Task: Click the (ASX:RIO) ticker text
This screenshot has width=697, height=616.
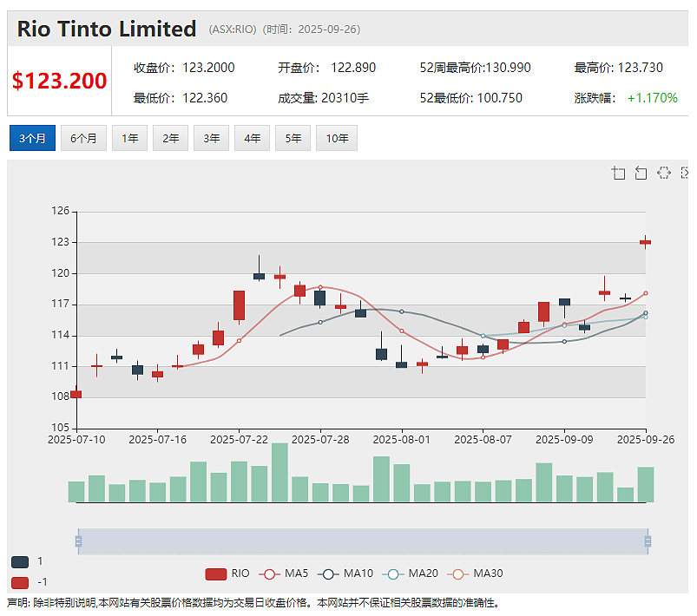Action: 233,29
